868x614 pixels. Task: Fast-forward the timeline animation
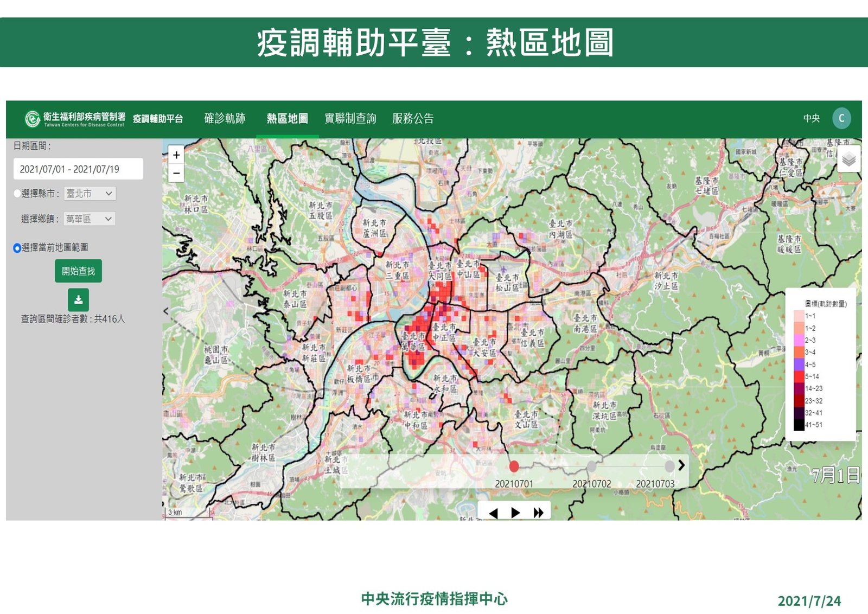538,513
